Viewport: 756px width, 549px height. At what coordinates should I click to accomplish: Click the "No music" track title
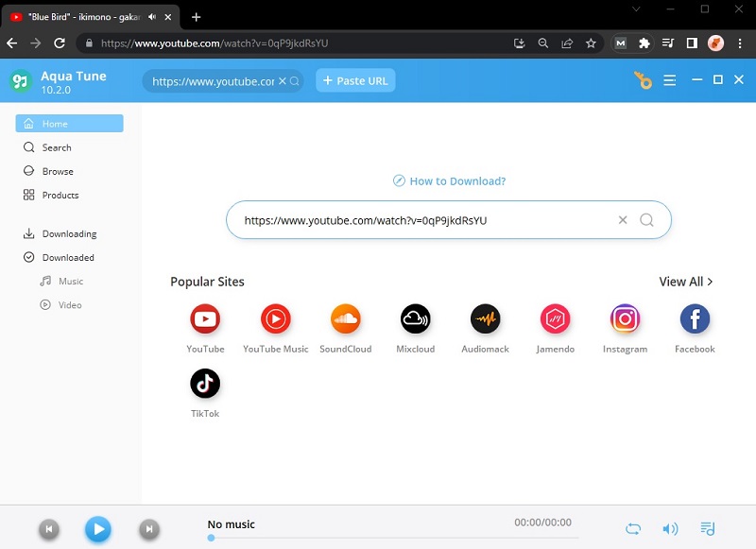(x=231, y=523)
